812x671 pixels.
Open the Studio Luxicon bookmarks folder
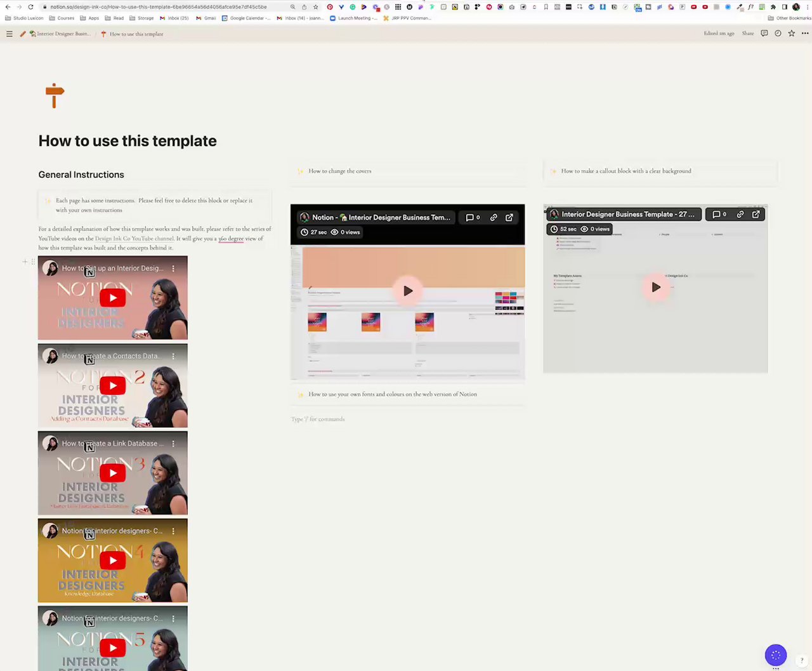tap(25, 18)
